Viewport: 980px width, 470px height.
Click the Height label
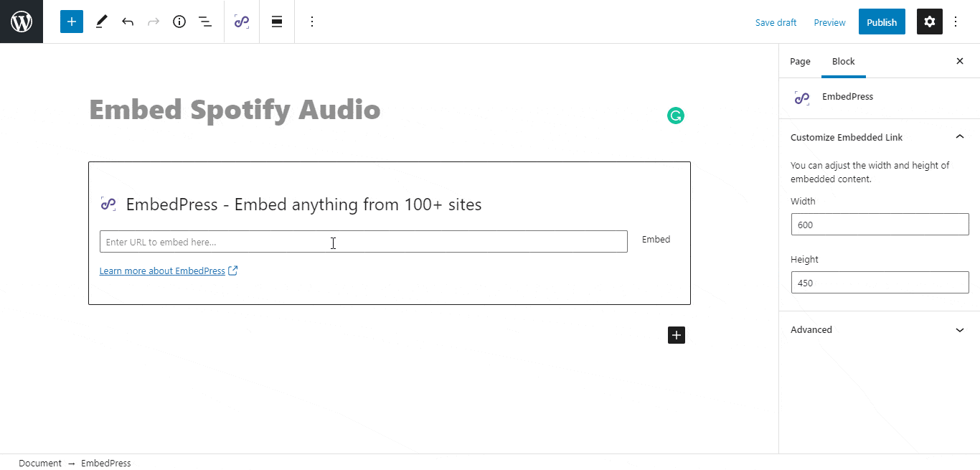804,260
